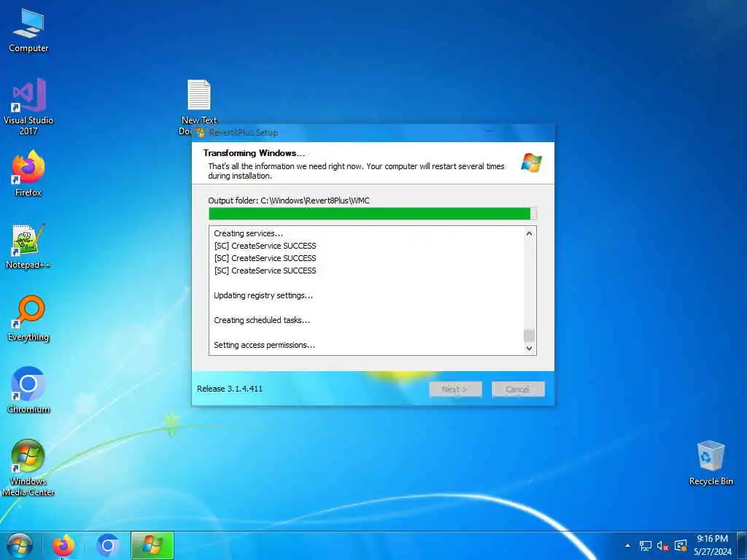Click the Revert8Plus Setup title bar
The image size is (747, 560).
point(373,133)
